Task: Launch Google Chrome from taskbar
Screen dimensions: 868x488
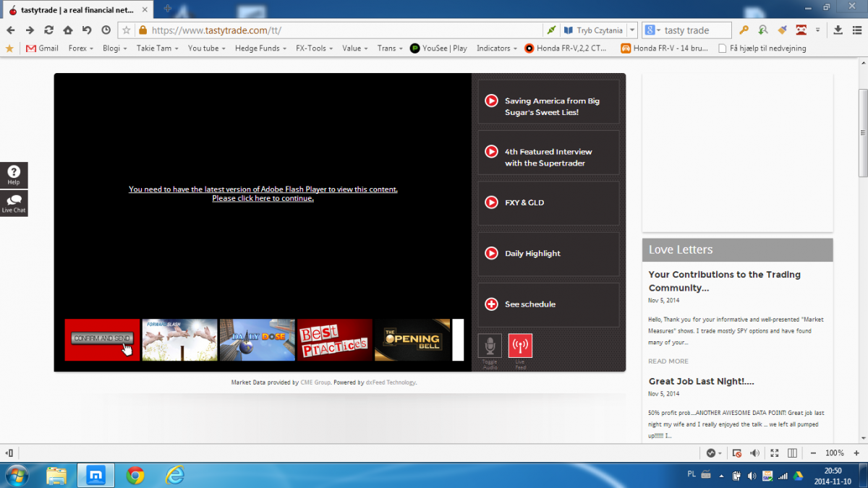Action: point(135,475)
